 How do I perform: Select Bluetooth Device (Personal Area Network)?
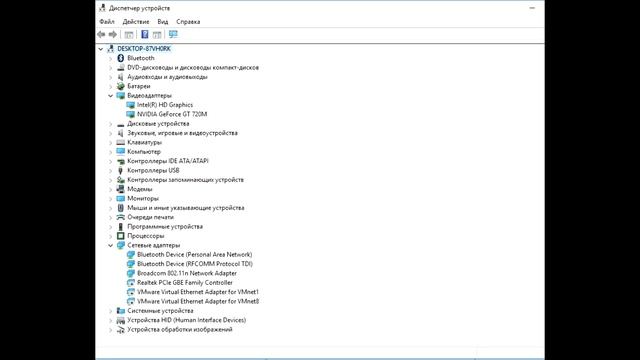194,254
